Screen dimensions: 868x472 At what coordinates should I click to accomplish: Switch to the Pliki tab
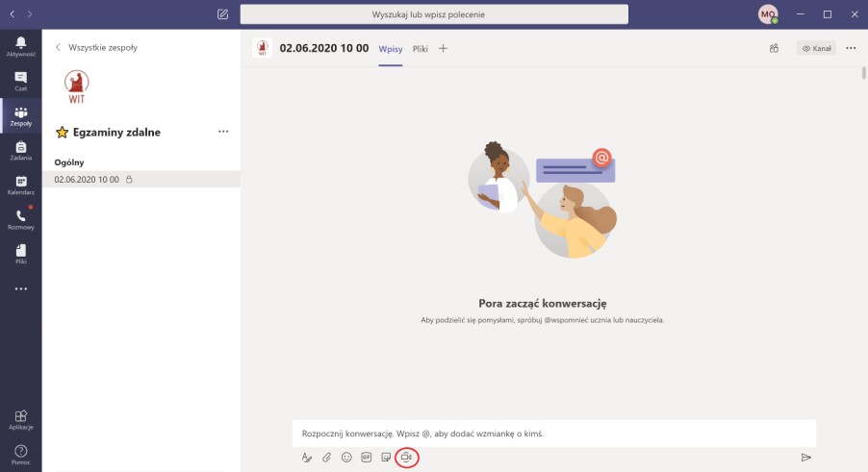pos(421,49)
